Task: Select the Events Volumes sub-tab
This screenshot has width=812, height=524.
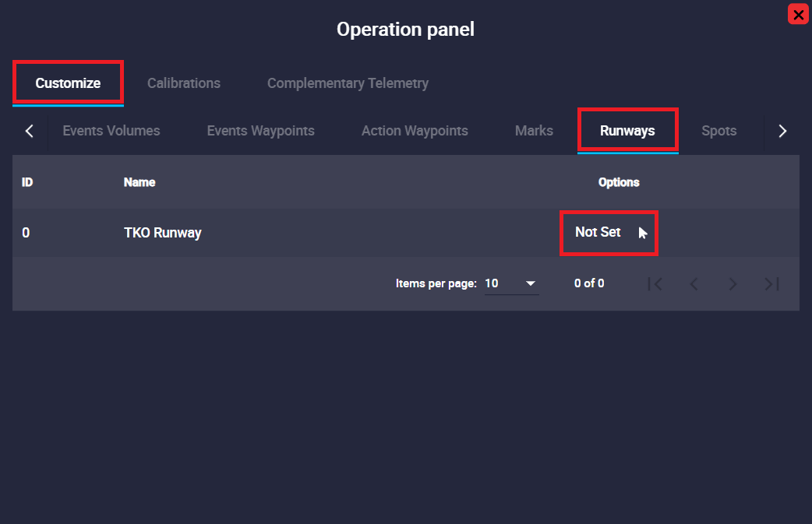Action: [111, 131]
